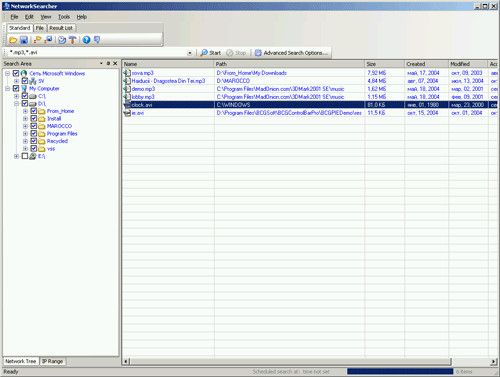Screen dimensions: 500x377
Task: Select the clock.avi result row
Action: (310, 105)
